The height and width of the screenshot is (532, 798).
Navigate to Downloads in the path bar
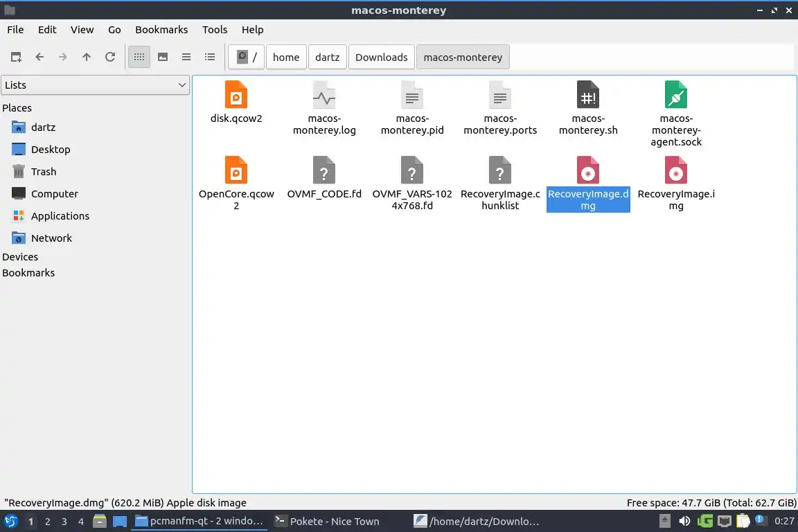[x=381, y=57]
